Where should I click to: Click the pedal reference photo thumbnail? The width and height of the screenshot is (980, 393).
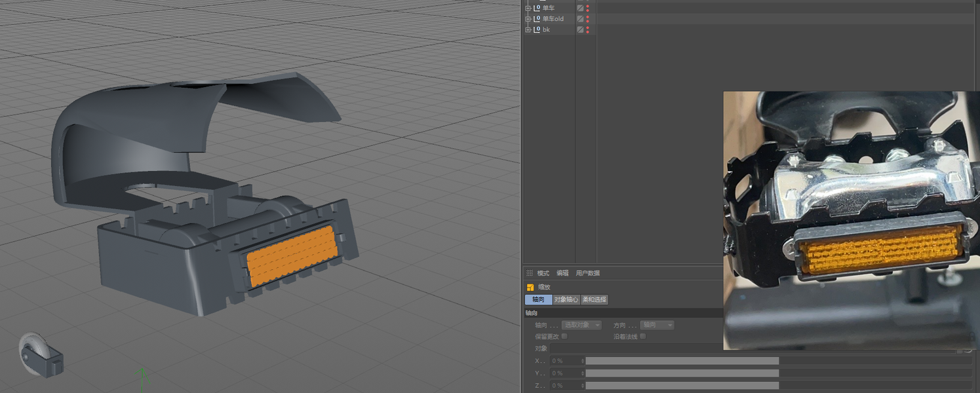point(852,220)
